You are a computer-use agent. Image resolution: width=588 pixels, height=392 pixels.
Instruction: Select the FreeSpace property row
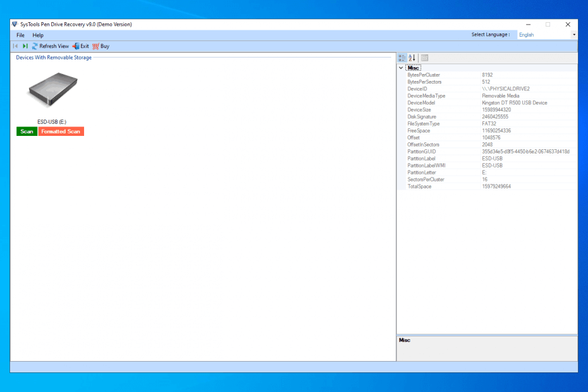click(x=492, y=131)
